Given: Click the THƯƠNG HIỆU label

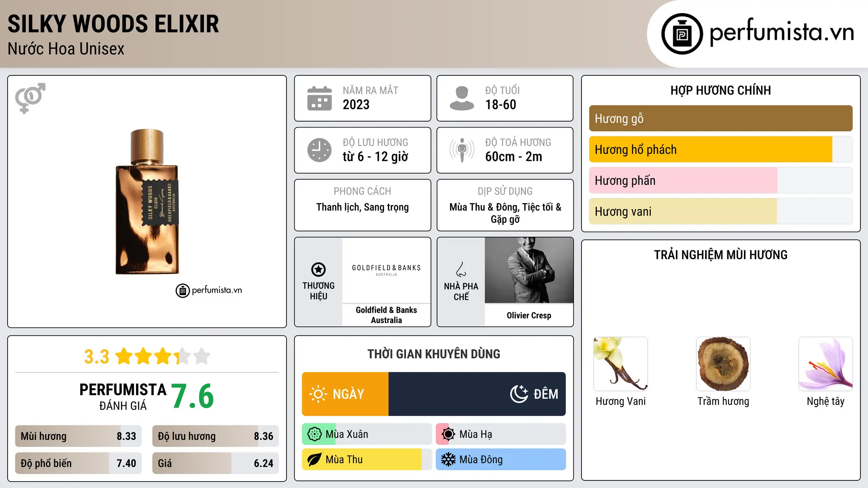Looking at the screenshot, I should [319, 291].
